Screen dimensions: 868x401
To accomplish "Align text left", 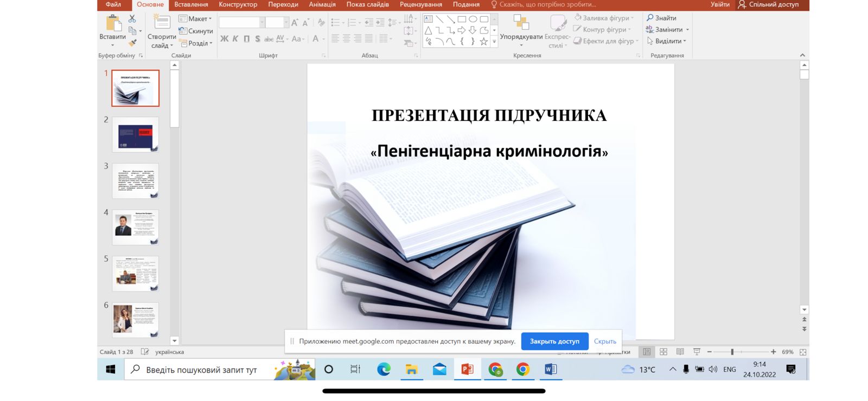I will 335,38.
